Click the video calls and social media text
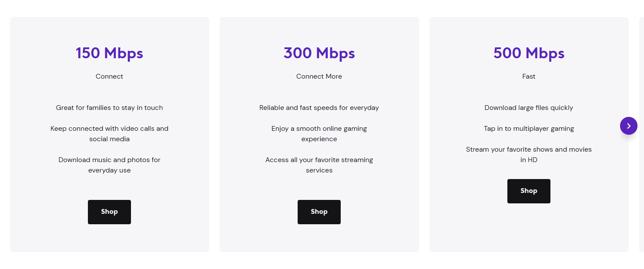Viewport: 644px width, 269px height. tap(109, 134)
